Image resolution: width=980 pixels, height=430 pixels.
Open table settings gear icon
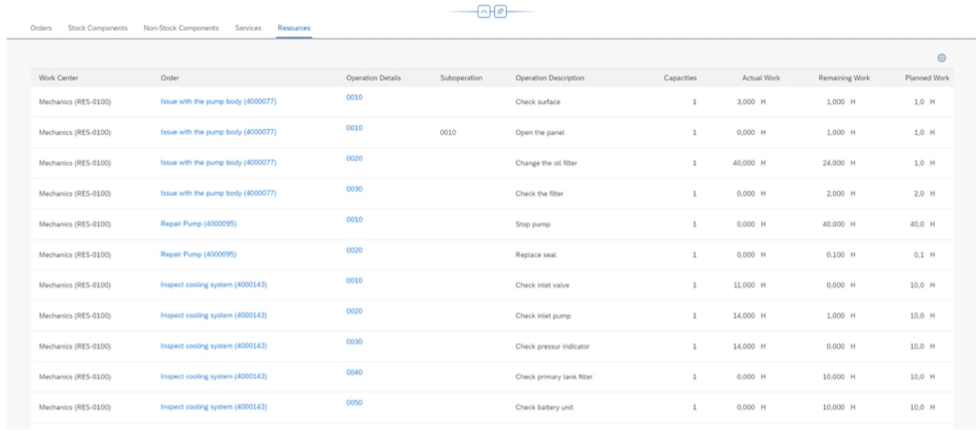coord(942,58)
